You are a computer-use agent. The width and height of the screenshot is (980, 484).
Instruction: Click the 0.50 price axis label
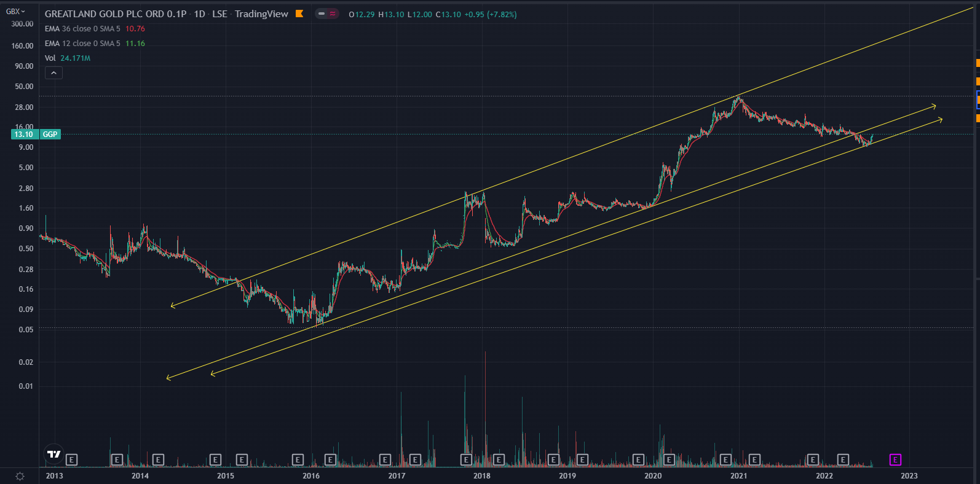coord(26,249)
